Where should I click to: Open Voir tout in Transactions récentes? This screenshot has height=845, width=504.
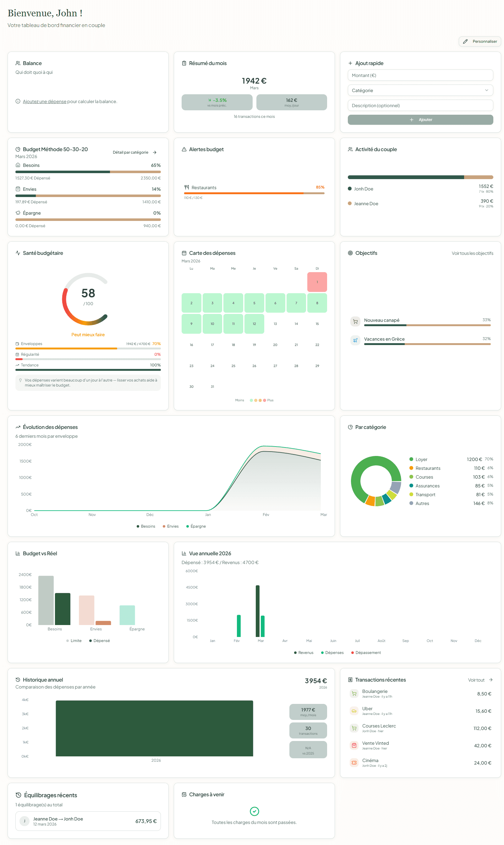pyautogui.click(x=479, y=680)
